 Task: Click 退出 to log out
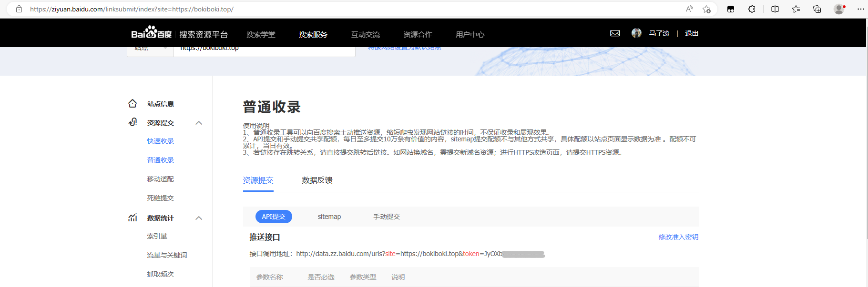[x=692, y=33]
